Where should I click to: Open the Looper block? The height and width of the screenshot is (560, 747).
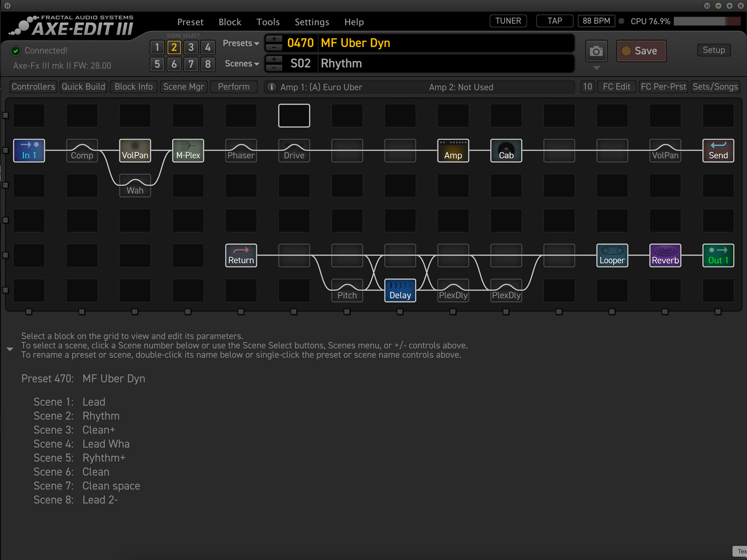pos(612,255)
